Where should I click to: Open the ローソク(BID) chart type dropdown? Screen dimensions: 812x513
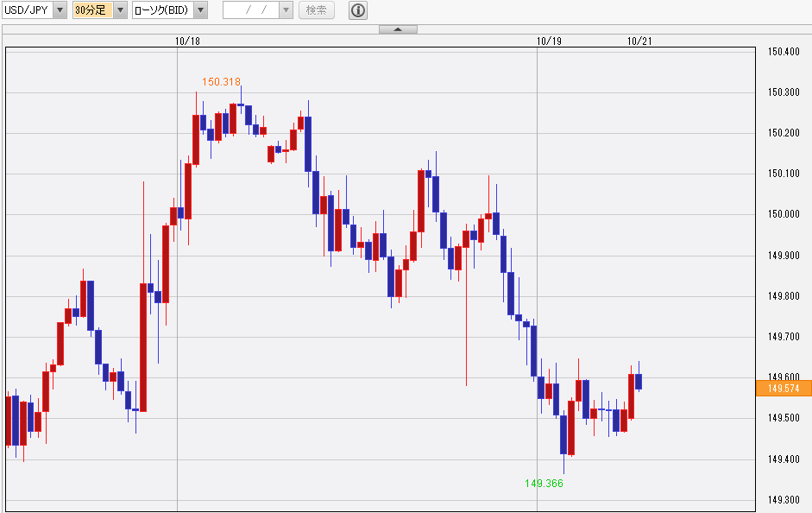pos(201,9)
